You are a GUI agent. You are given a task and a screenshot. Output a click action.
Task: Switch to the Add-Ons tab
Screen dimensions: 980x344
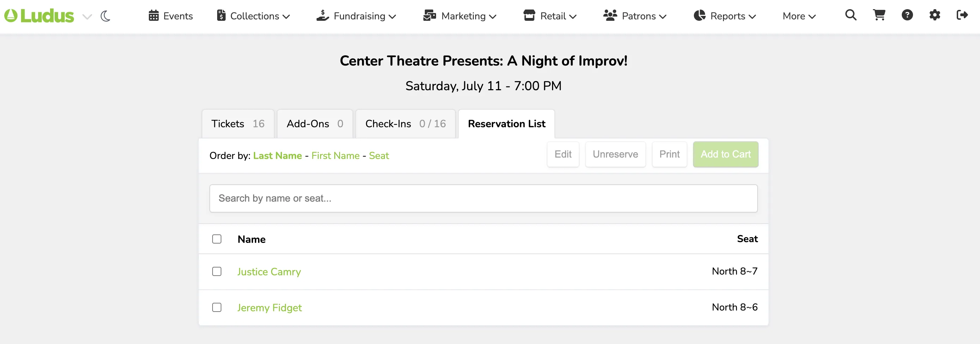(x=315, y=124)
